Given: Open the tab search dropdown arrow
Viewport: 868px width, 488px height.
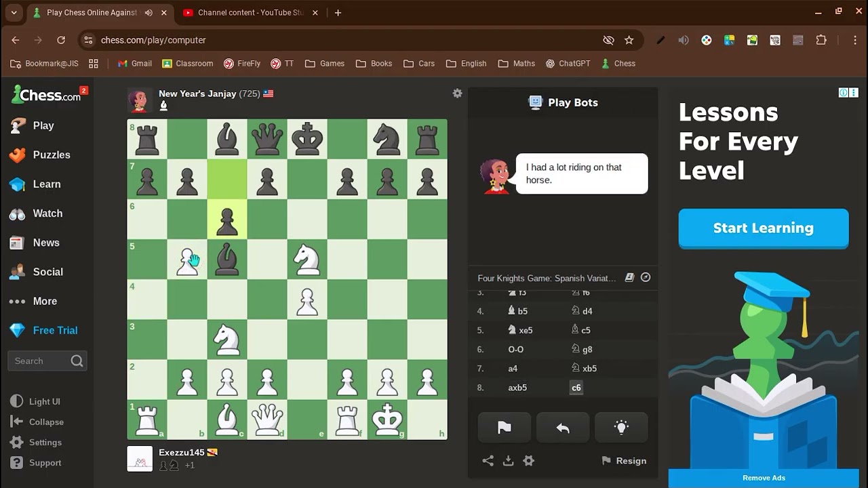Looking at the screenshot, I should point(14,12).
